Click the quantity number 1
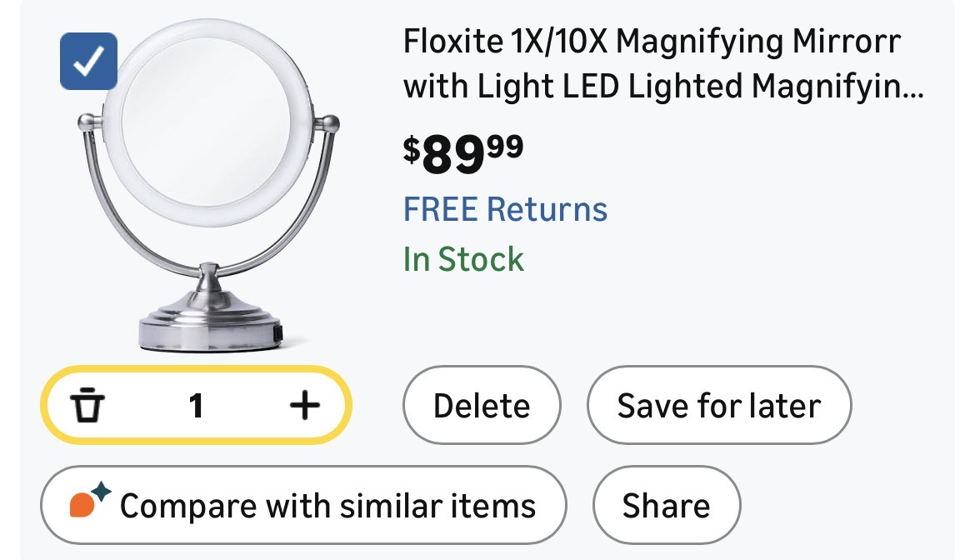 [x=196, y=406]
